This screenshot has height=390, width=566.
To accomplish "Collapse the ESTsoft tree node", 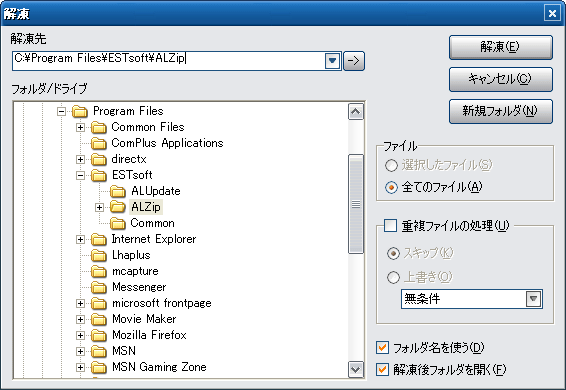I will click(x=80, y=176).
